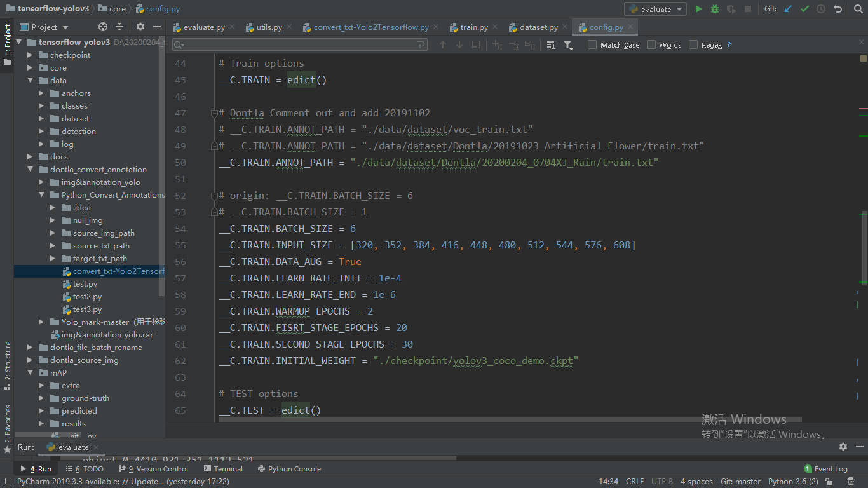Switch to the train.py editor tab
This screenshot has width=868, height=488.
point(473,27)
